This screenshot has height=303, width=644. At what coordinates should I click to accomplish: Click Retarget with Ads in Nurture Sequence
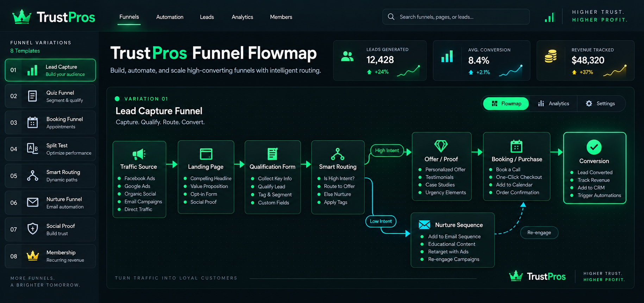coord(448,252)
